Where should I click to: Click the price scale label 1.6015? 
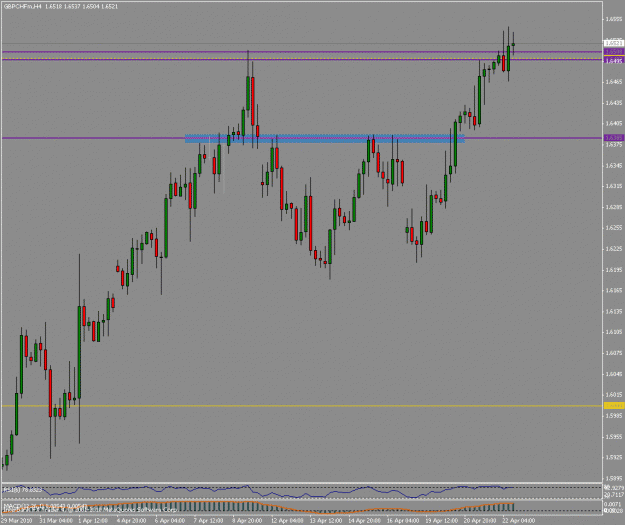(x=614, y=395)
